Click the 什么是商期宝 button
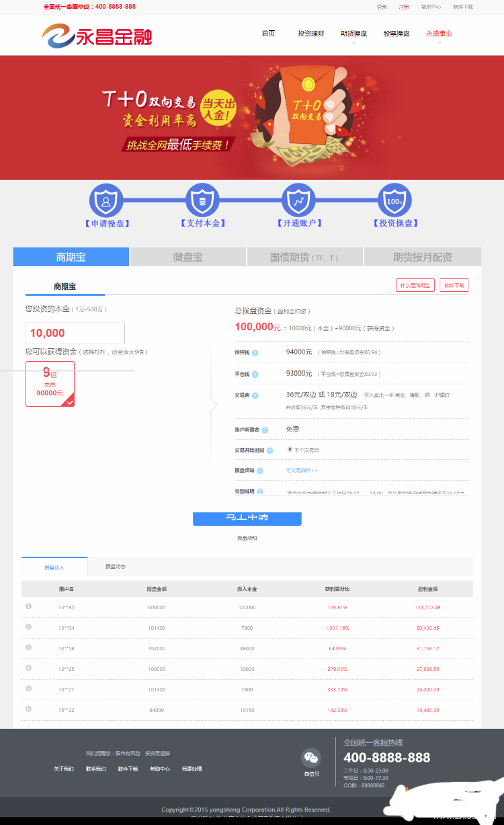The image size is (504, 825). pos(415,285)
